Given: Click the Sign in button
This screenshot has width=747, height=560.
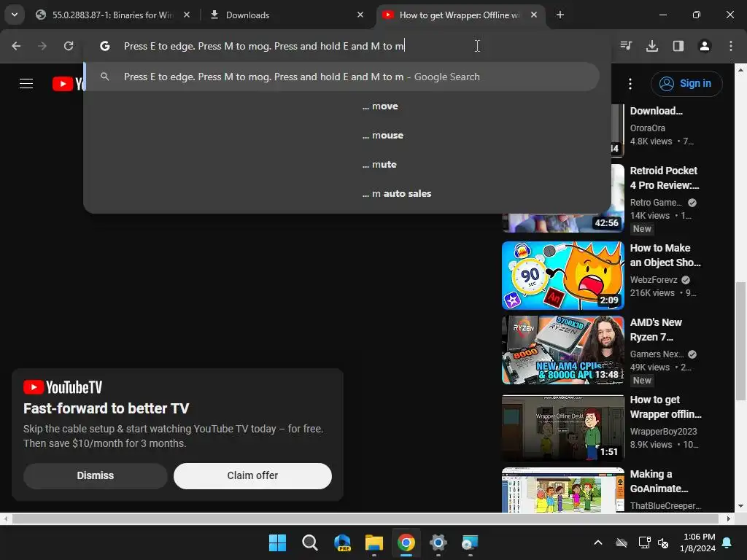Looking at the screenshot, I should coord(686,83).
